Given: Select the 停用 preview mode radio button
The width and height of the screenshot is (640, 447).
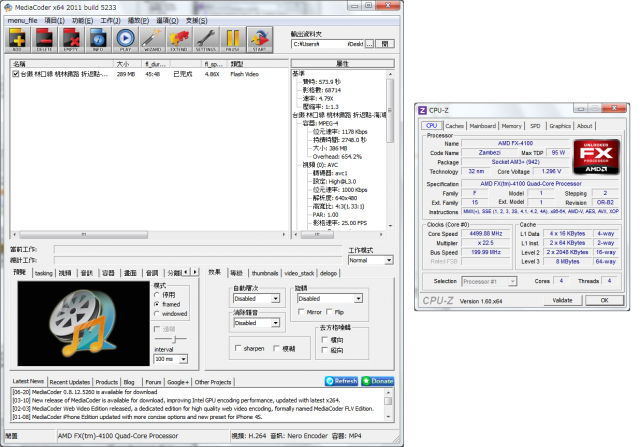Looking at the screenshot, I should (157, 295).
